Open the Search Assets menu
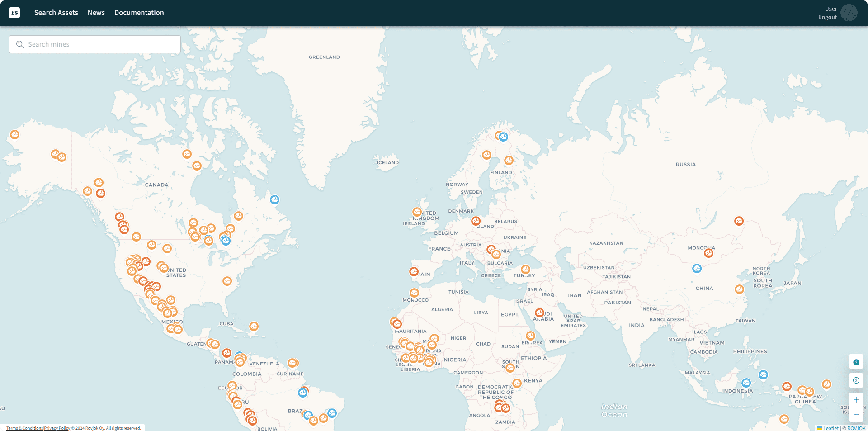 56,12
